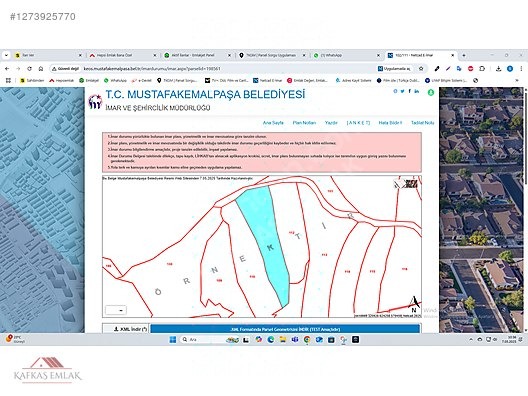Open the Chrome three-dot menu
Image resolution: width=528 pixels, height=396 pixels.
(x=521, y=69)
